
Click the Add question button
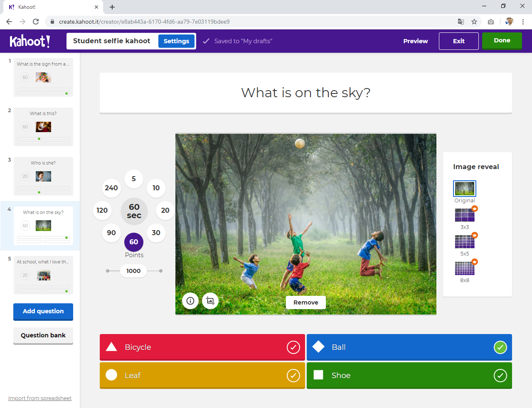click(43, 311)
